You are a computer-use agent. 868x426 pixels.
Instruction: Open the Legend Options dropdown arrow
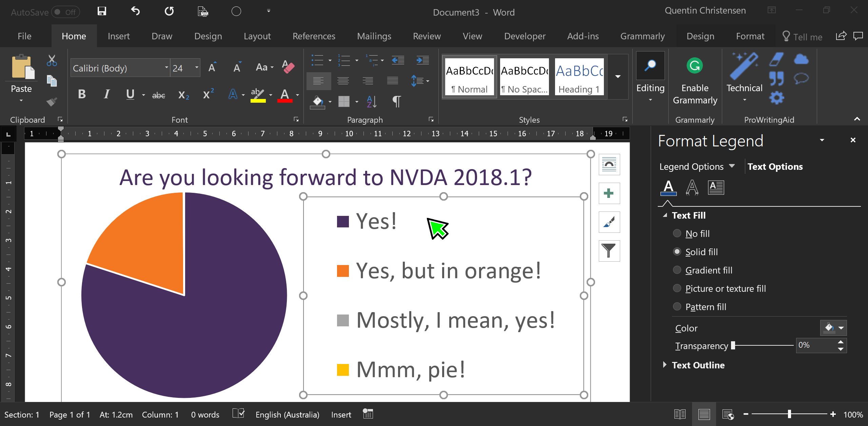732,166
